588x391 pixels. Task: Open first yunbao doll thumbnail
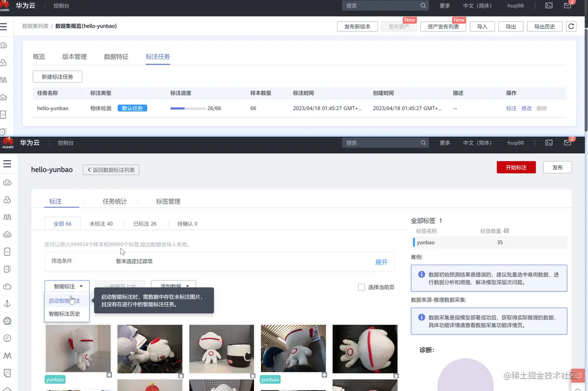point(78,348)
